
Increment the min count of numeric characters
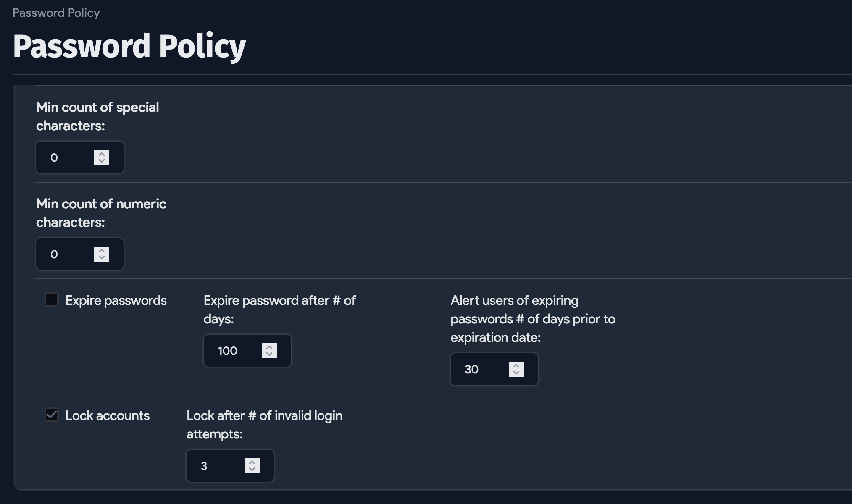(x=101, y=250)
